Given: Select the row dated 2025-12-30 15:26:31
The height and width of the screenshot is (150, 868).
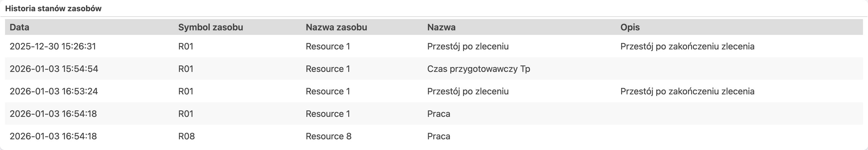Looking at the screenshot, I should tap(53, 46).
